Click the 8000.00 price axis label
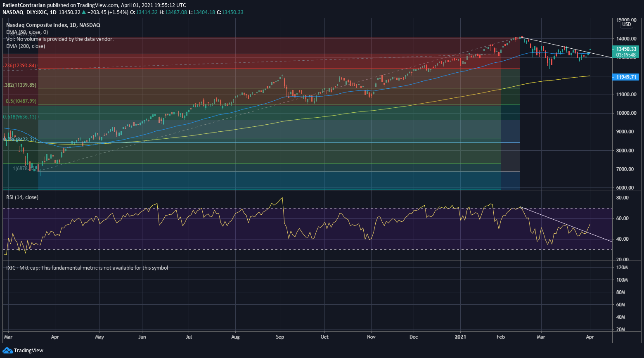 click(x=625, y=151)
